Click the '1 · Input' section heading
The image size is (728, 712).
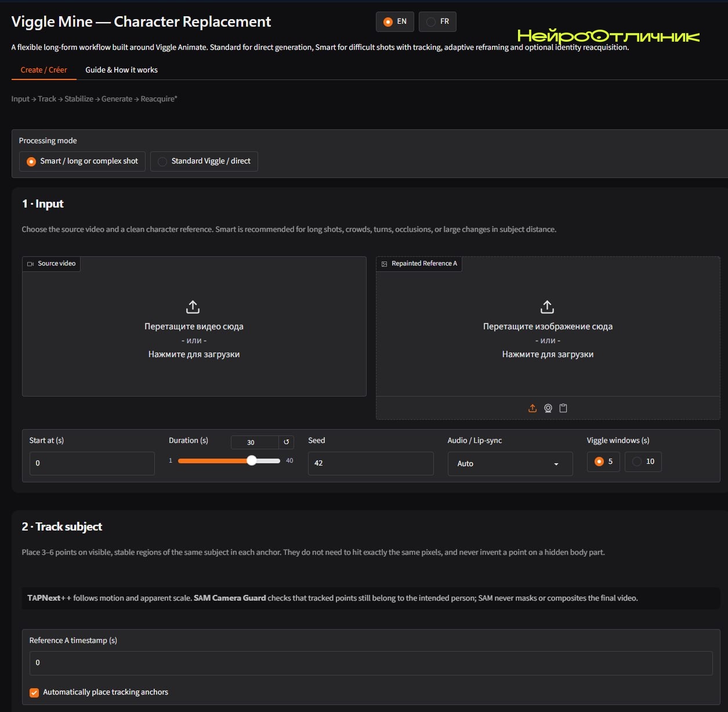coord(43,204)
